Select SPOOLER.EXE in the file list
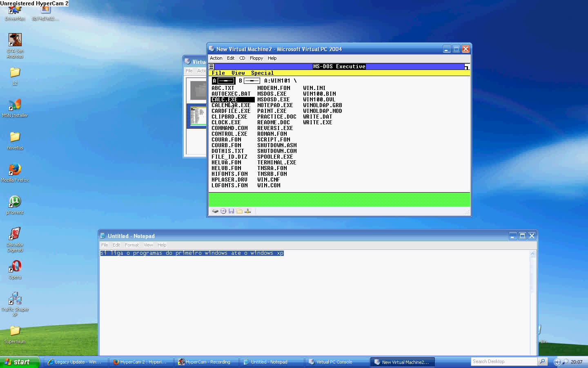Image resolution: width=588 pixels, height=368 pixels. click(x=275, y=157)
